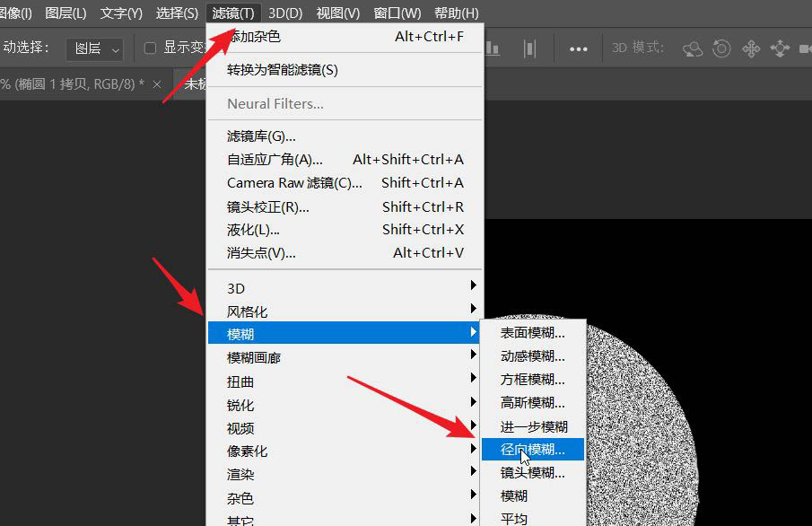Open Camera Raw 滤镜(C)...

pos(345,183)
